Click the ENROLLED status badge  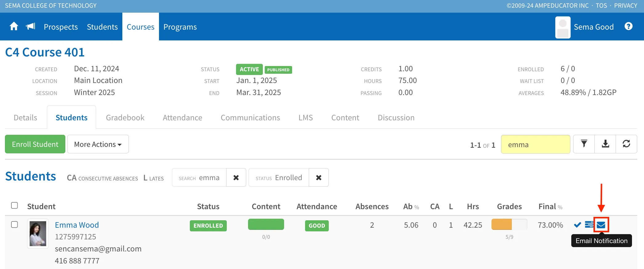click(x=208, y=226)
